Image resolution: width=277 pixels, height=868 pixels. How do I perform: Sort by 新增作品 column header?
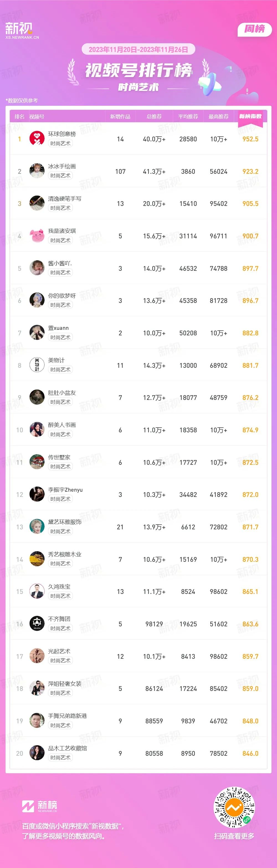coord(120,117)
